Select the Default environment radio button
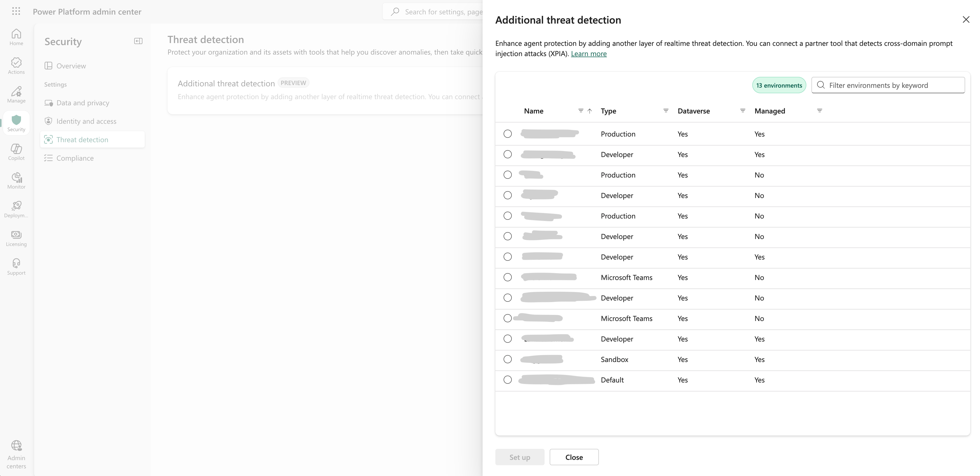Viewport: 980px width, 476px height. pos(507,380)
